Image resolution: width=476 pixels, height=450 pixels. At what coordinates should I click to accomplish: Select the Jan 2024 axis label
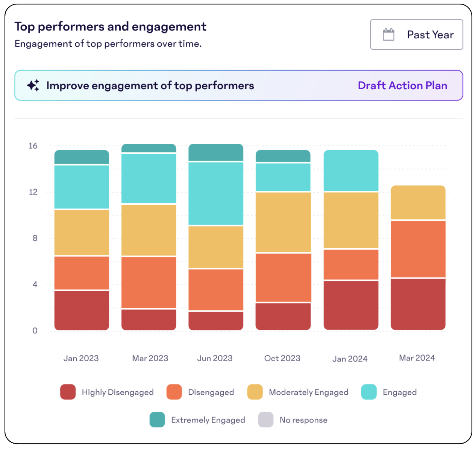350,359
